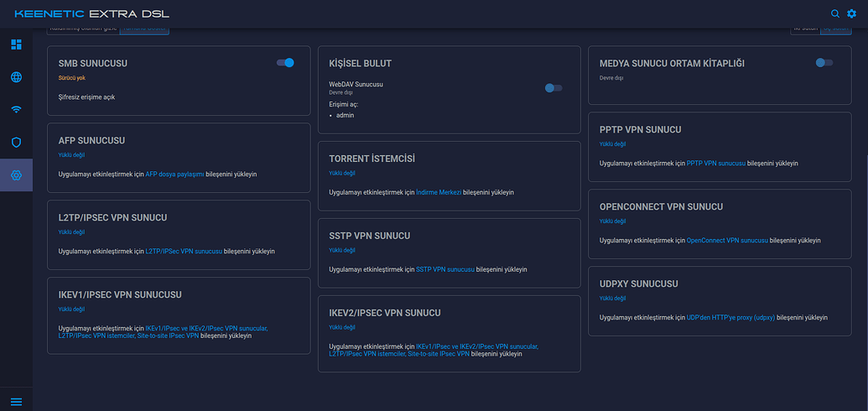
Task: Open the SMB Sunucusu card title
Action: (93, 64)
